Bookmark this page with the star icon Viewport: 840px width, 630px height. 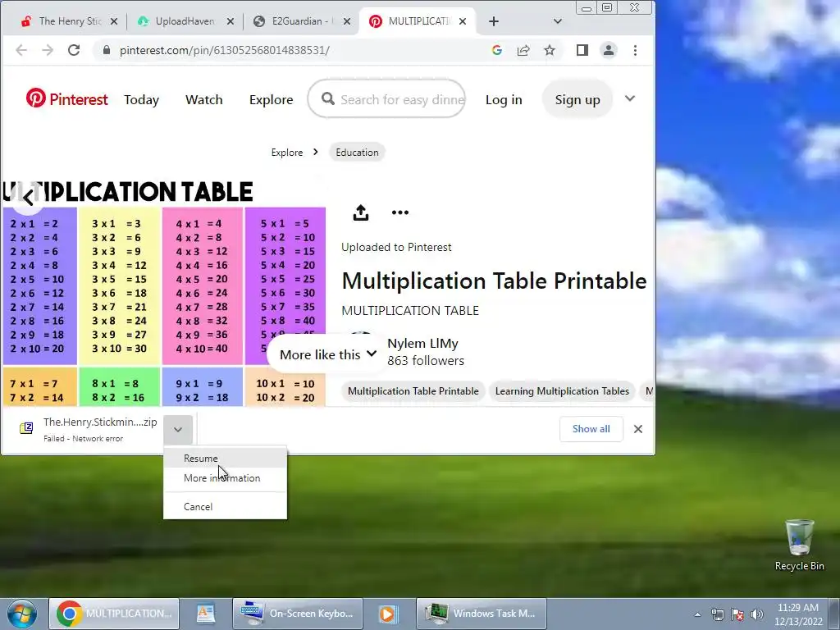pos(549,50)
